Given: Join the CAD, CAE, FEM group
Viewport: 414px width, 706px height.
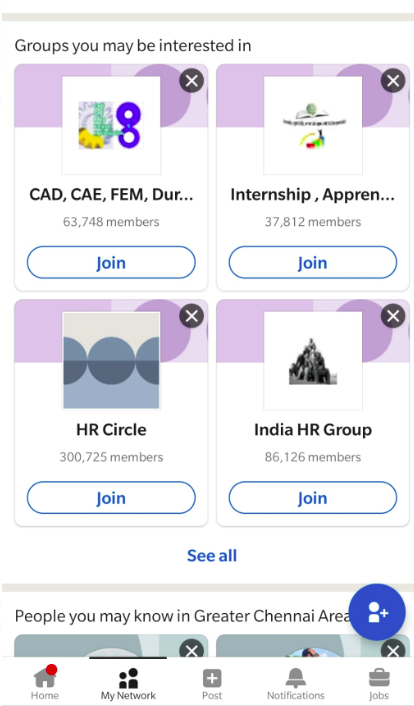Looking at the screenshot, I should click(111, 262).
